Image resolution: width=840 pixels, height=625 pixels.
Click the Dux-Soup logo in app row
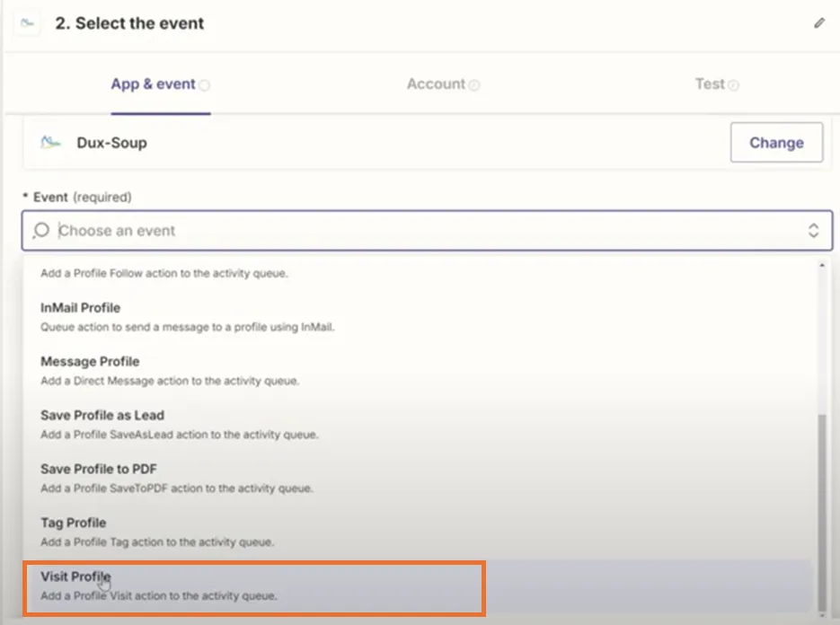click(x=51, y=143)
